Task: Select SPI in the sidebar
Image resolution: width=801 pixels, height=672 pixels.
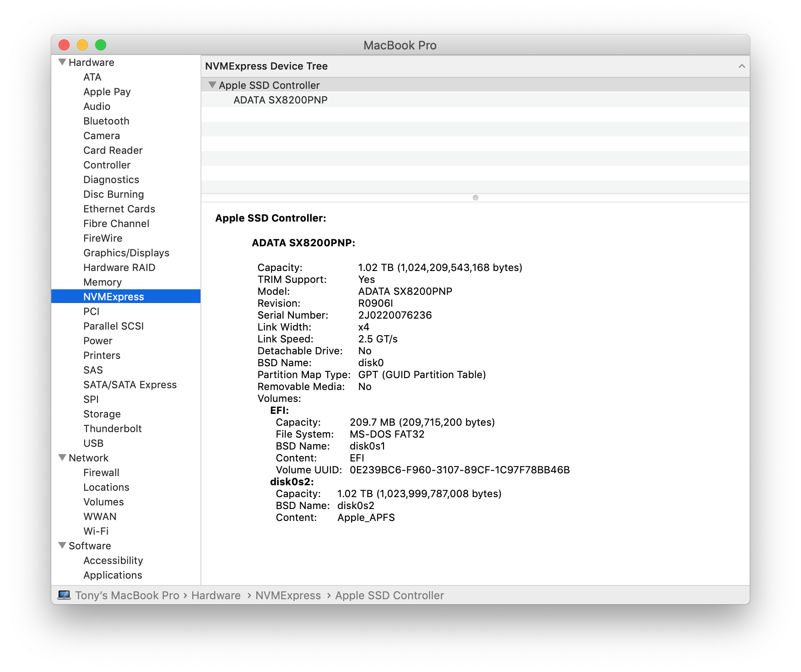Action: pyautogui.click(x=91, y=399)
